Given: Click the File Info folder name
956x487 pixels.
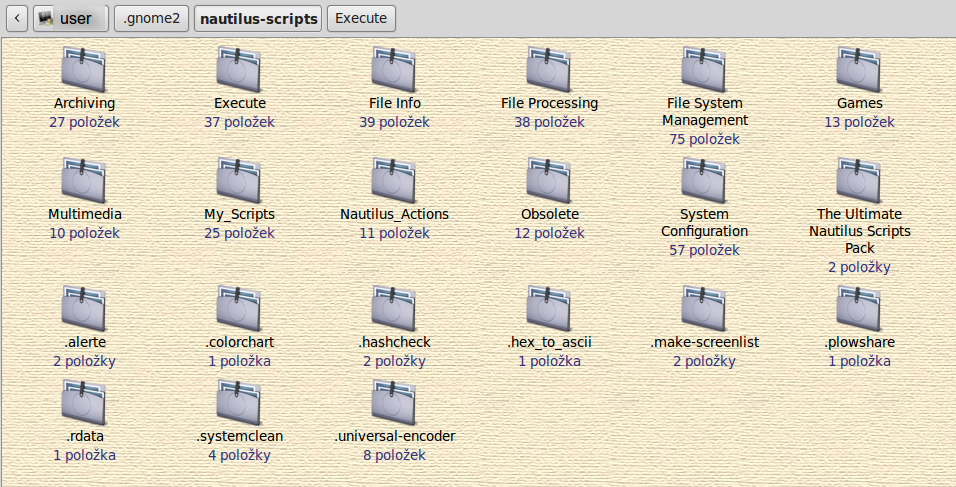Looking at the screenshot, I should tap(394, 103).
